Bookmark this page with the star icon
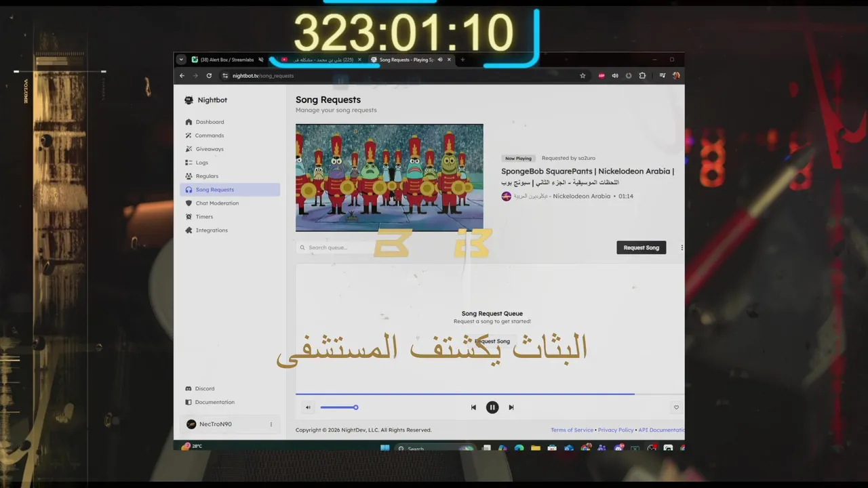This screenshot has height=488, width=868. (583, 76)
